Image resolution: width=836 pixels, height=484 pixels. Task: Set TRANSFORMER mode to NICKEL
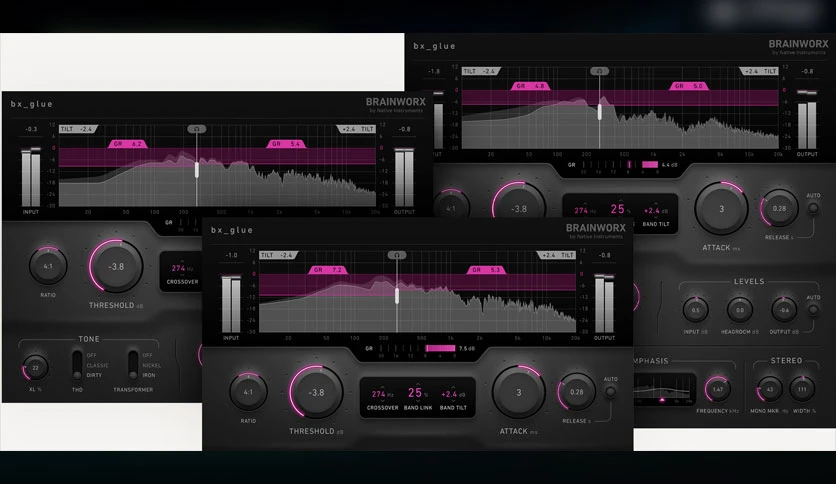click(151, 365)
